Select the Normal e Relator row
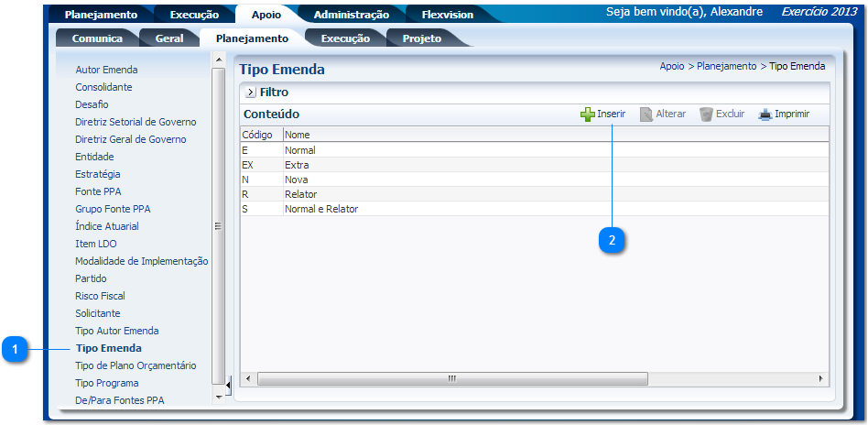 click(x=321, y=209)
